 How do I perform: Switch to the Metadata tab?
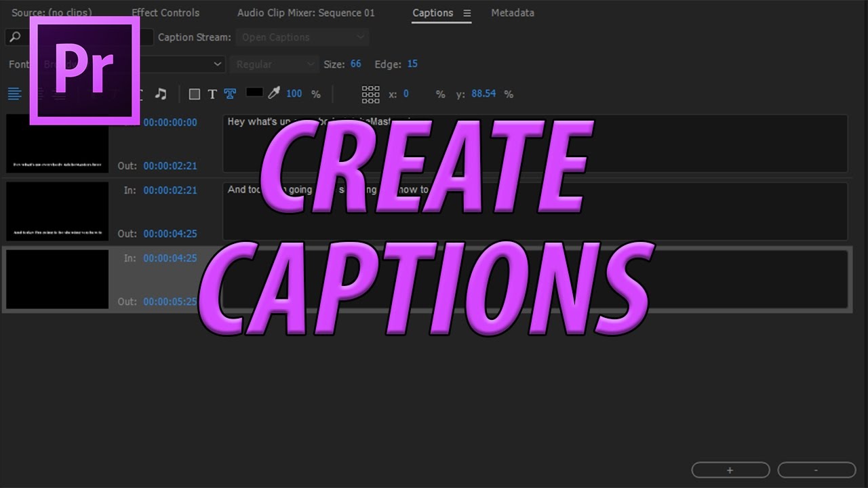point(513,13)
